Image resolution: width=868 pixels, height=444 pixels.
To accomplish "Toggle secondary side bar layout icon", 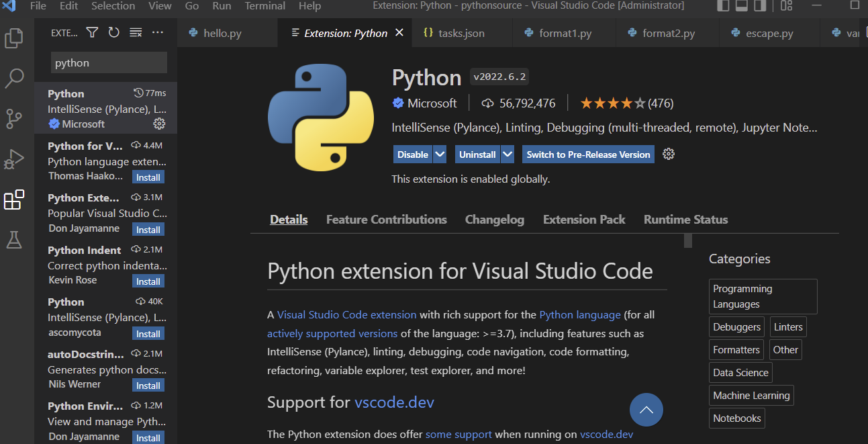I will pyautogui.click(x=761, y=6).
